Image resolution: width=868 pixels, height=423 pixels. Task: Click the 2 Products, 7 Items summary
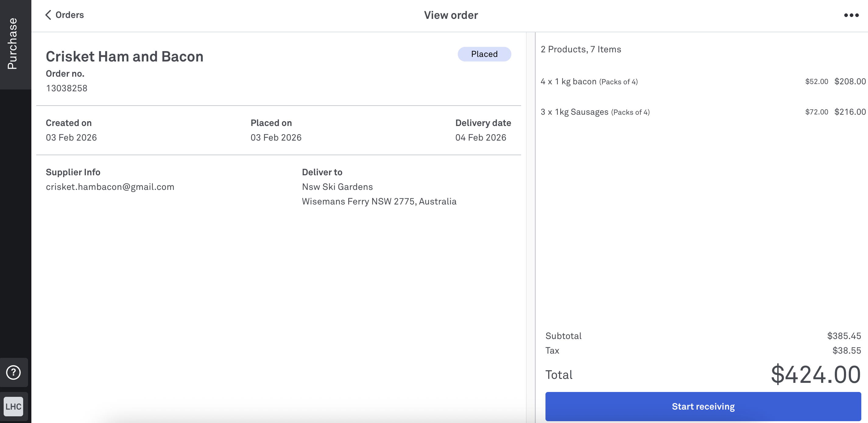click(x=580, y=49)
